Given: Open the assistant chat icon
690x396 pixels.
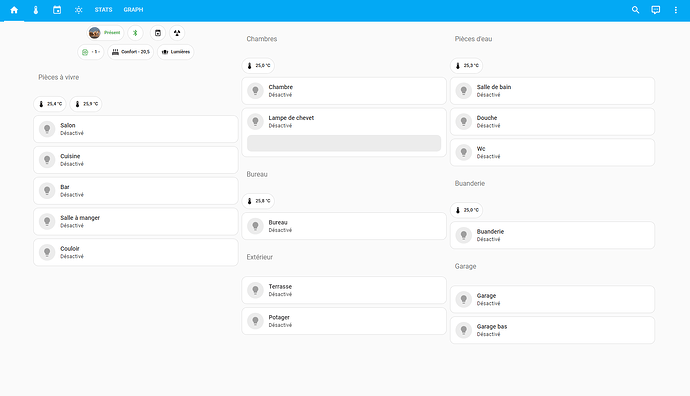Looking at the screenshot, I should [x=656, y=10].
